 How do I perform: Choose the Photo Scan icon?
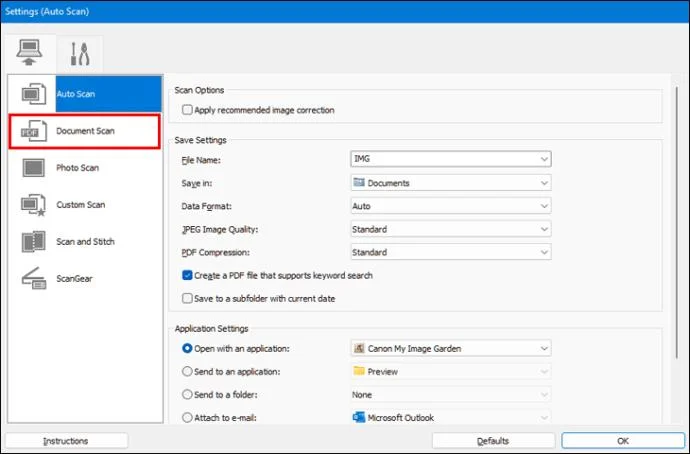33,168
